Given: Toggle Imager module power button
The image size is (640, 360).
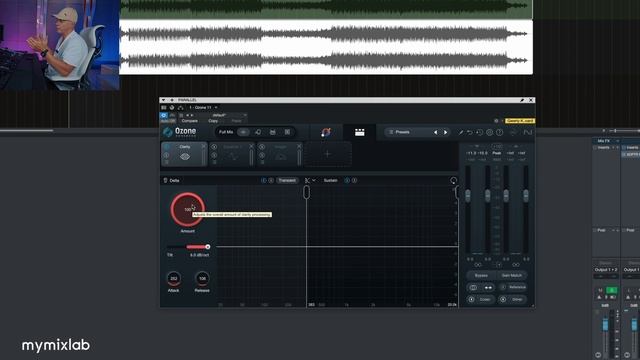Looking at the screenshot, I should [x=262, y=147].
